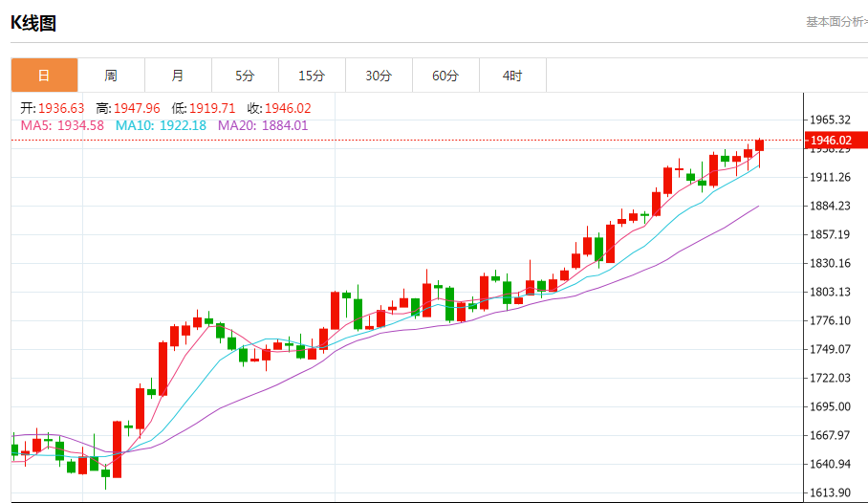The image size is (868, 503).
Task: Select the 15分 timeframe tab
Action: 312,76
